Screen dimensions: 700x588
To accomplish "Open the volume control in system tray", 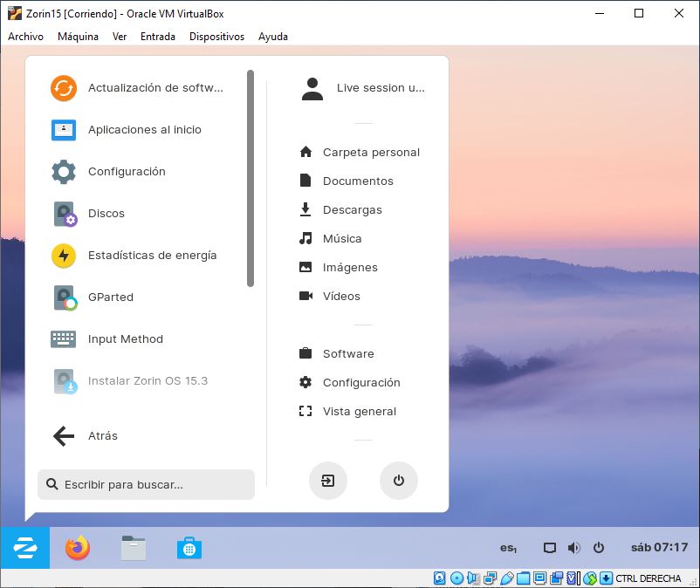I will (x=573, y=548).
